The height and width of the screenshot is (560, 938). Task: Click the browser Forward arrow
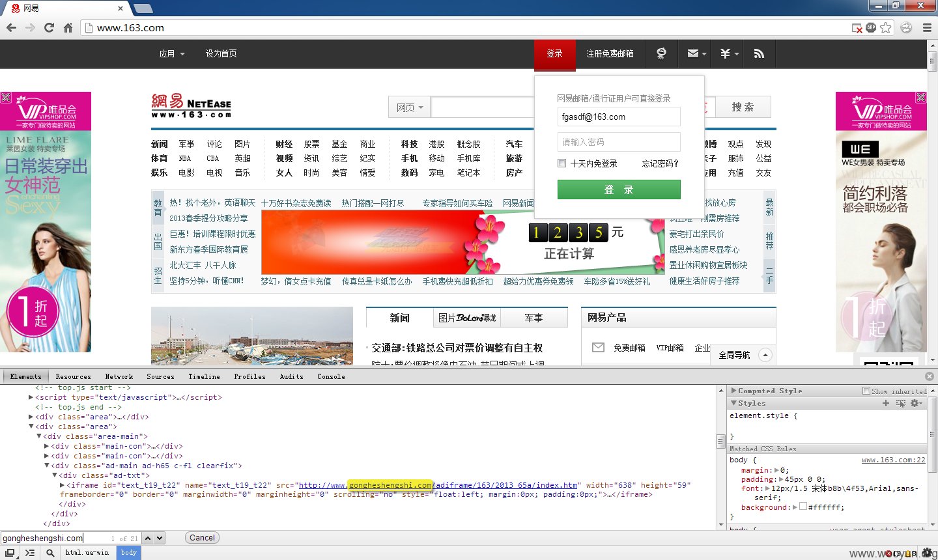point(30,27)
